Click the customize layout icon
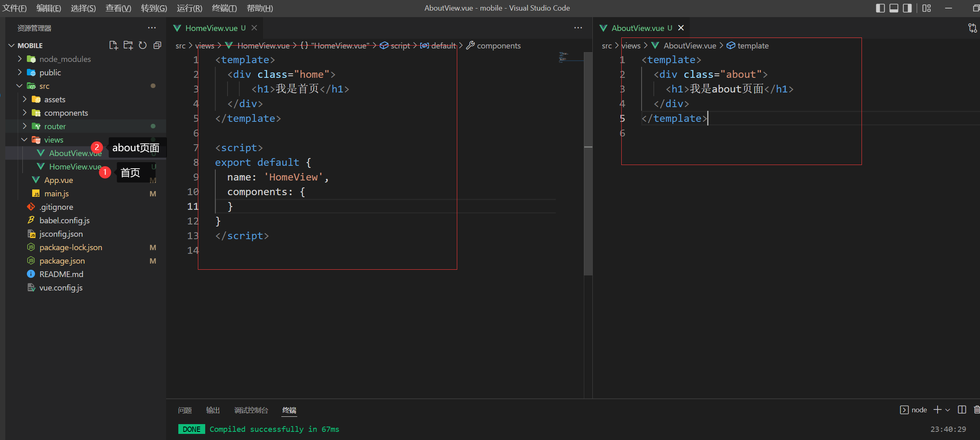 click(927, 8)
